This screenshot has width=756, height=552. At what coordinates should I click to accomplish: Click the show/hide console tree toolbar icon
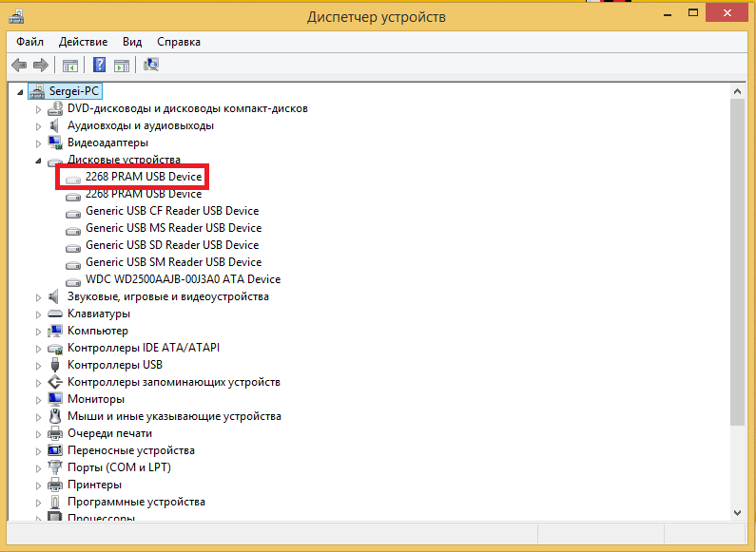click(x=69, y=65)
